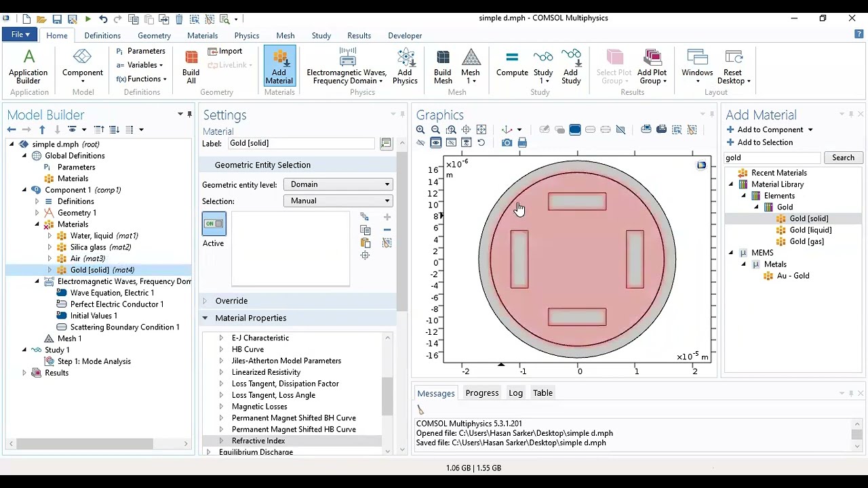Click the Move Up arrow in Model Builder
This screenshot has height=488, width=868.
coord(42,129)
